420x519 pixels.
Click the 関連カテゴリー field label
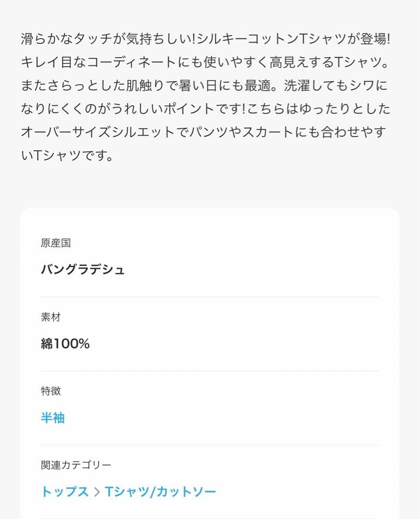tap(76, 465)
